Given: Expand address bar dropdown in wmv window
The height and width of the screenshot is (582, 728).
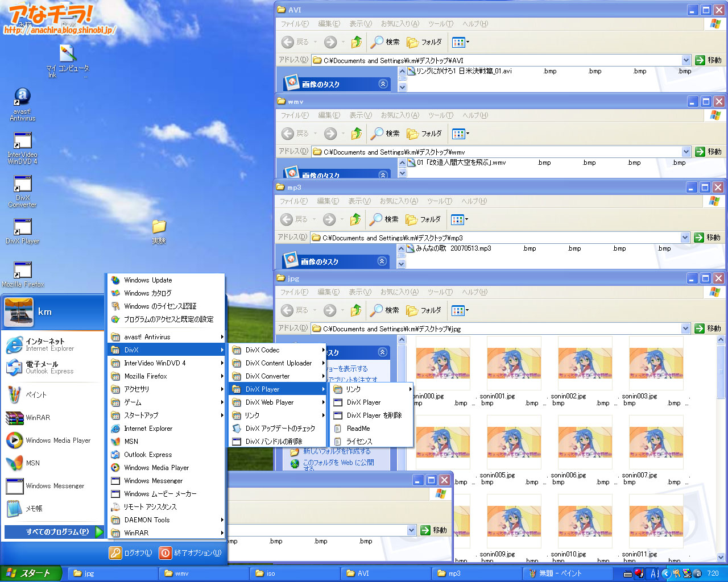Looking at the screenshot, I should click(x=686, y=152).
